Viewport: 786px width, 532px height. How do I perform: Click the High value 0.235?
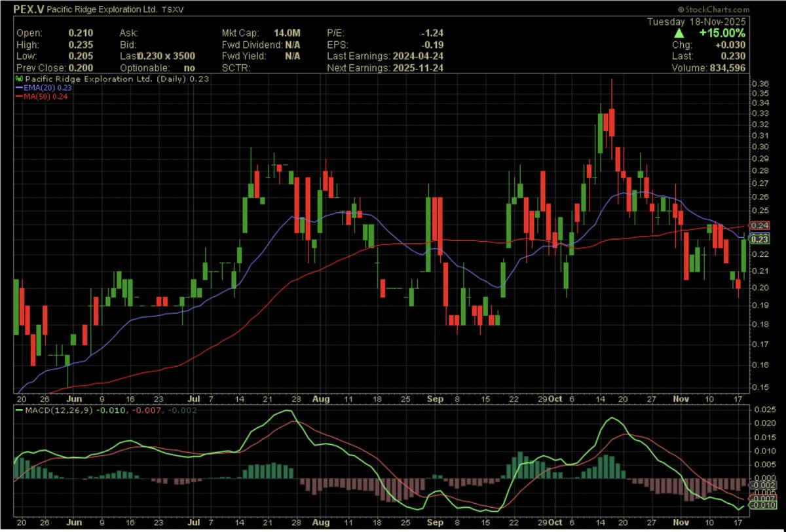coord(81,45)
